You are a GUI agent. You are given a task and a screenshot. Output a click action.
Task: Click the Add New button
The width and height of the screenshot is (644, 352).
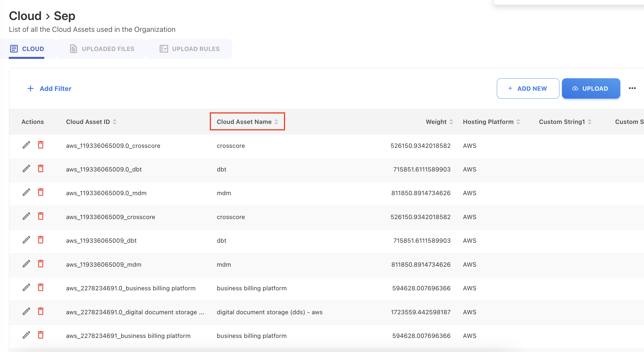point(528,88)
